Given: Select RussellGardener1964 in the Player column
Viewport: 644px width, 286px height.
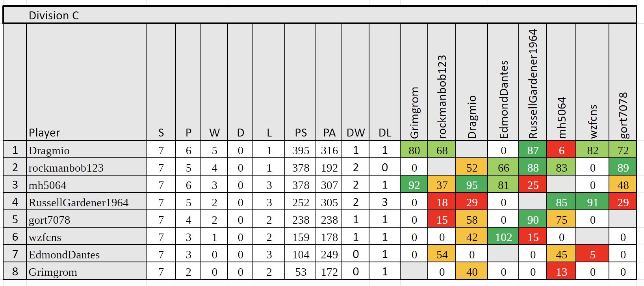Looking at the screenshot, I should click(x=79, y=202).
